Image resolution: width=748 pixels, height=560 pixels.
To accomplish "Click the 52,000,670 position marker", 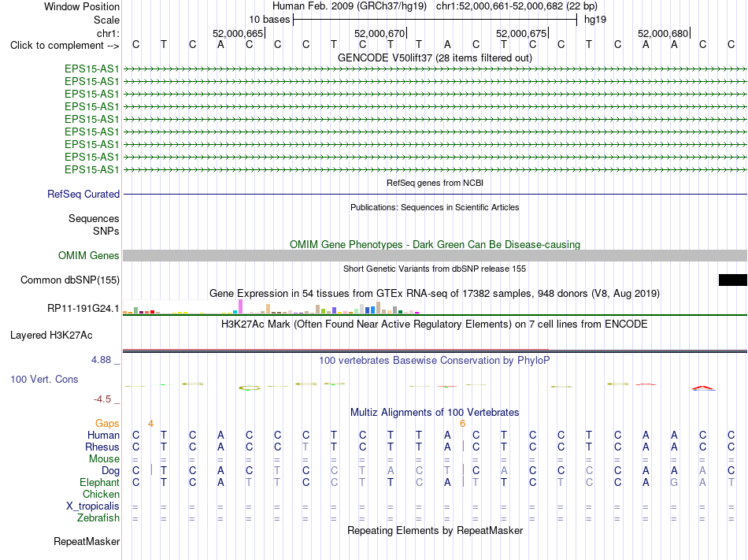I will [380, 33].
